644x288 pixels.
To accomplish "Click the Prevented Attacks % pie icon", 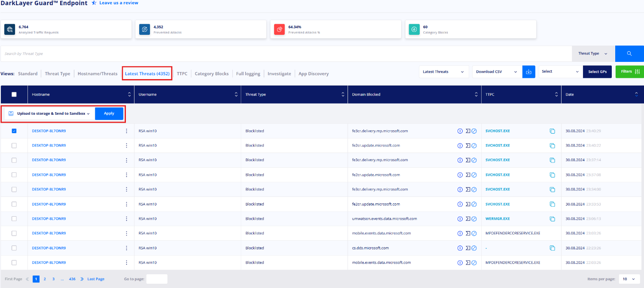I will [x=279, y=29].
